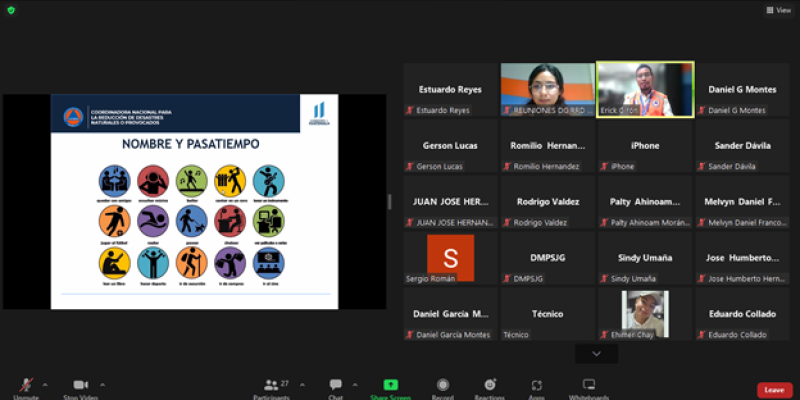Screen dimensions: 800x400
Task: Click the green Share Screen icon
Action: pyautogui.click(x=390, y=385)
